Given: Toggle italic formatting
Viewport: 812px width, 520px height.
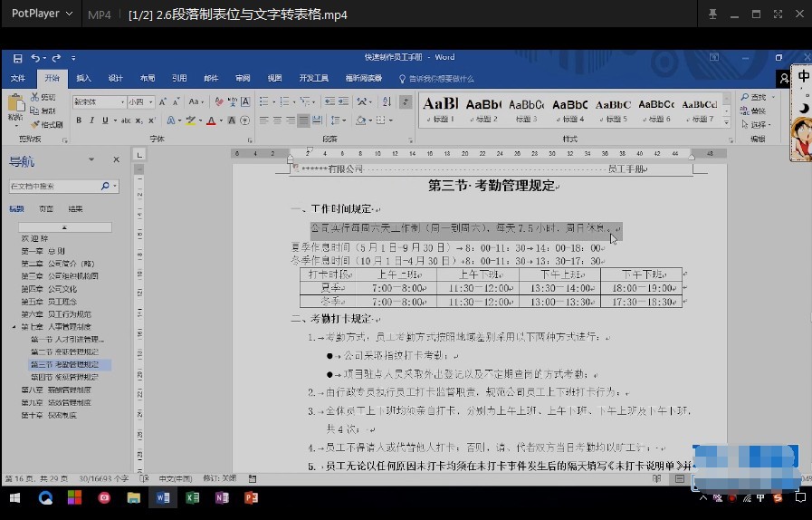Looking at the screenshot, I should (x=91, y=120).
